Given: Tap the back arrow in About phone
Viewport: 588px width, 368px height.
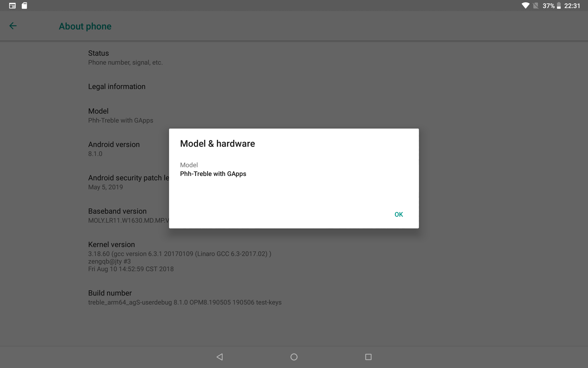Looking at the screenshot, I should 13,26.
